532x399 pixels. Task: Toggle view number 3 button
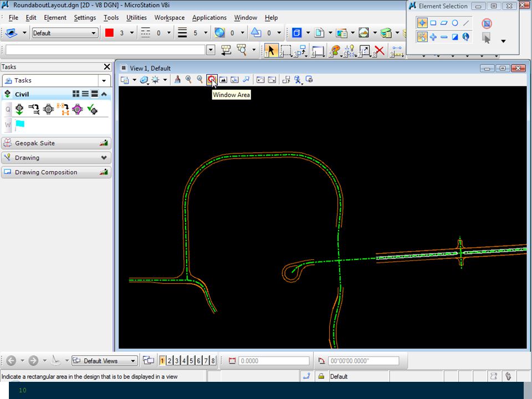click(176, 361)
